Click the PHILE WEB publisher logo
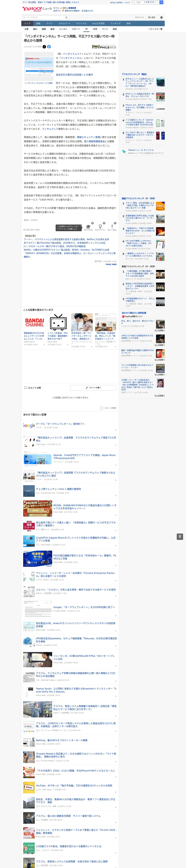186x868 pixels. pos(104,47)
